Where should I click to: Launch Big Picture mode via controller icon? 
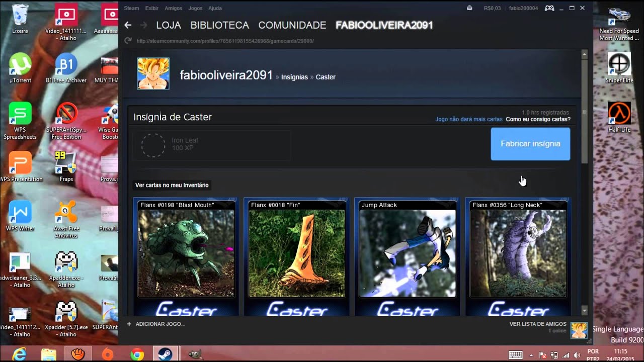[x=549, y=8]
